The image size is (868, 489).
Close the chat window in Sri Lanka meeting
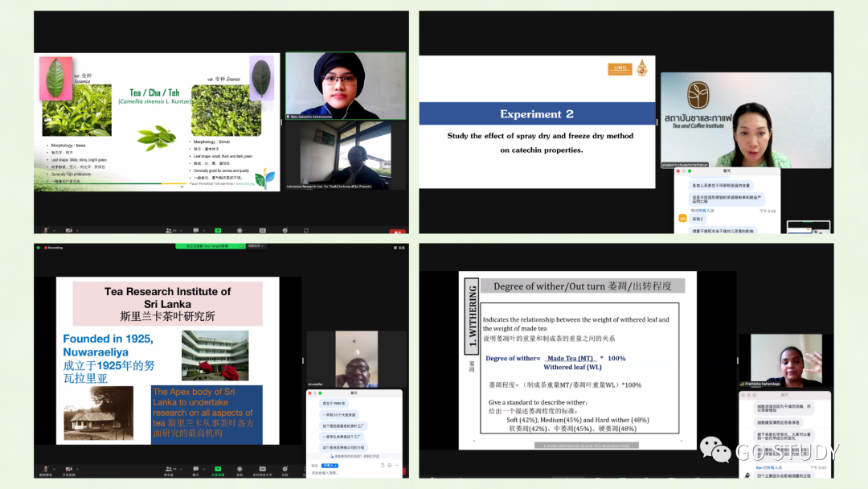click(309, 393)
